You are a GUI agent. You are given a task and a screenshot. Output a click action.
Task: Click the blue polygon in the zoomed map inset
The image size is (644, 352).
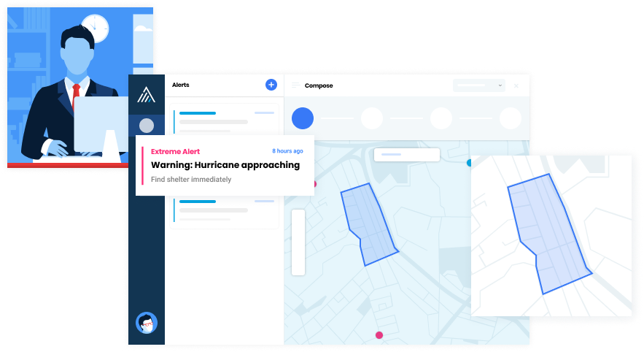(548, 234)
